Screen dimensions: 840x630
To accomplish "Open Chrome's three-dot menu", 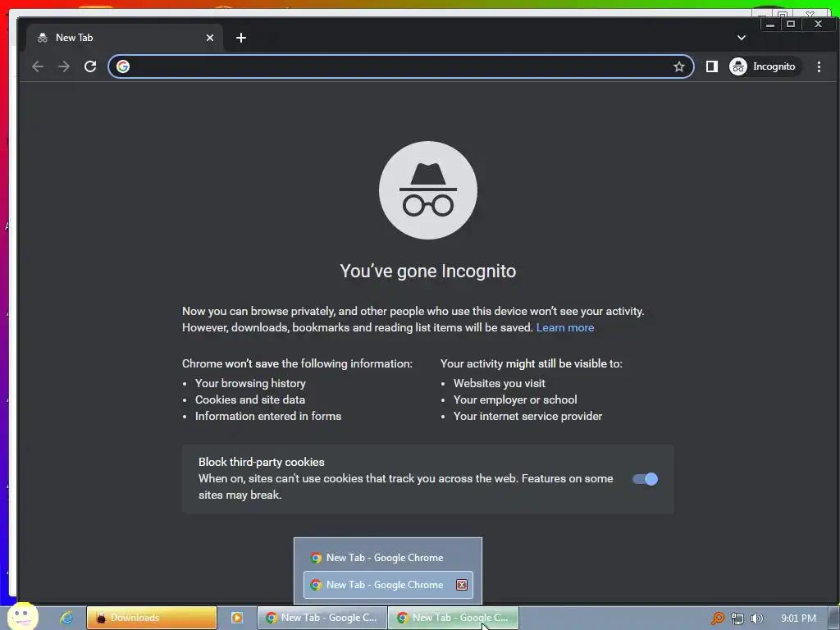I will (819, 66).
